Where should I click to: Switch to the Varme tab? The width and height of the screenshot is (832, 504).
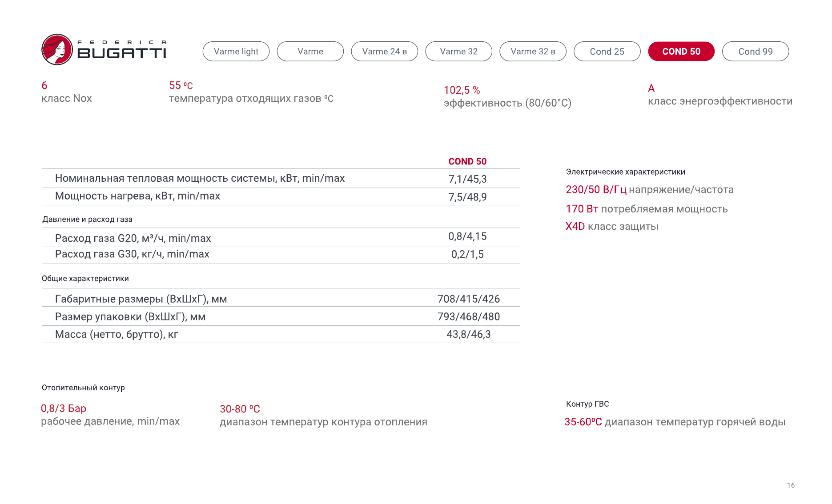coord(310,52)
